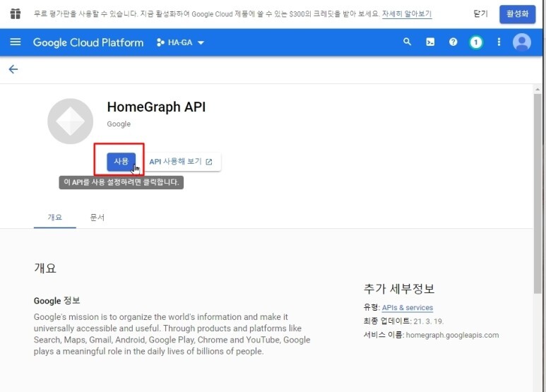The image size is (546, 392).
Task: Click the scrollbar up arrow
Action: click(538, 89)
